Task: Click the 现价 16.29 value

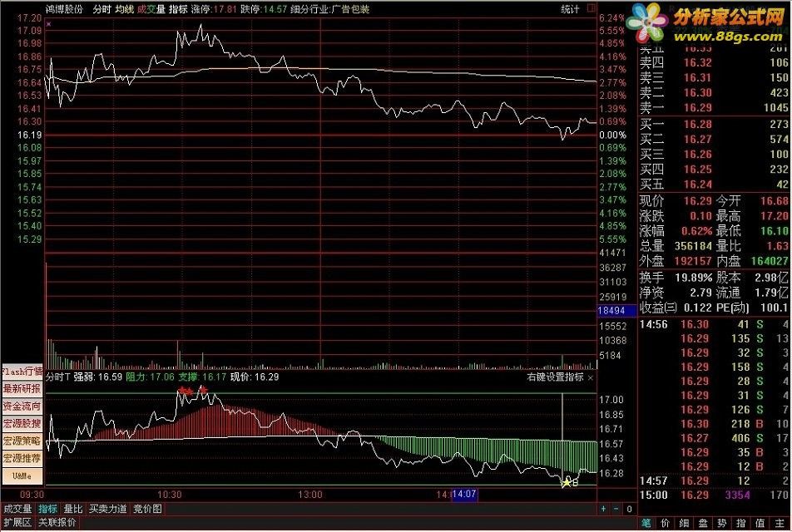Action: [697, 201]
